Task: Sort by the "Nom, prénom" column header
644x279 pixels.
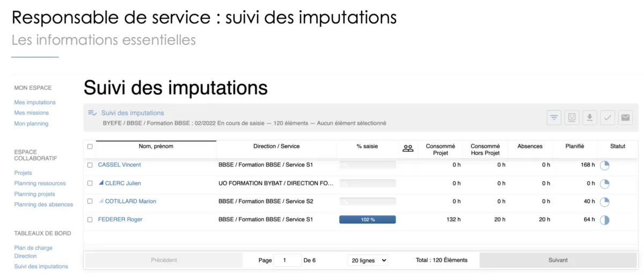Action: [156, 146]
